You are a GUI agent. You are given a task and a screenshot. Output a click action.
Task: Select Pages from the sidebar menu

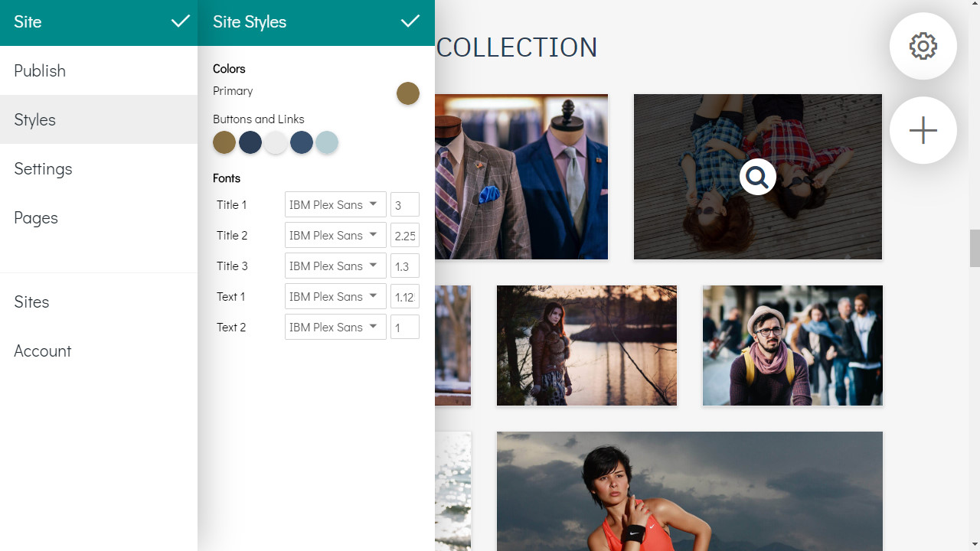click(x=36, y=217)
